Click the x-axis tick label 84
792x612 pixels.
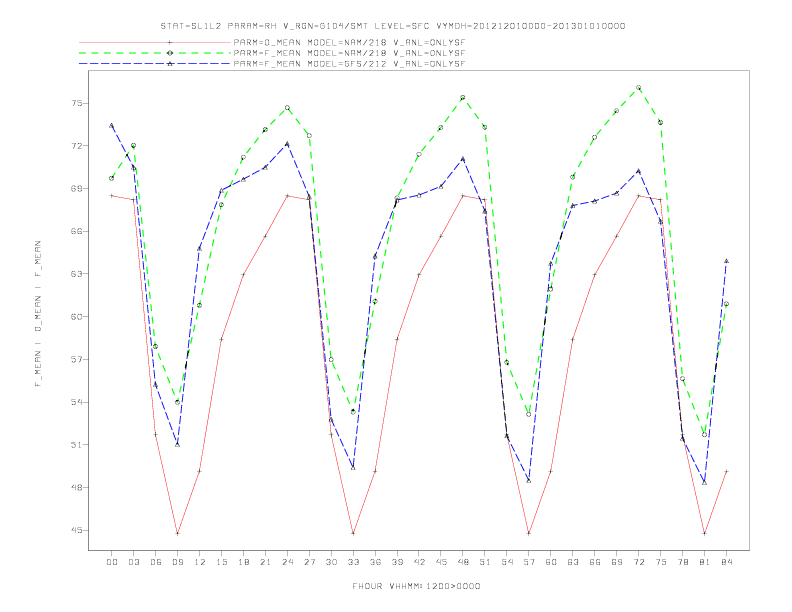click(727, 562)
